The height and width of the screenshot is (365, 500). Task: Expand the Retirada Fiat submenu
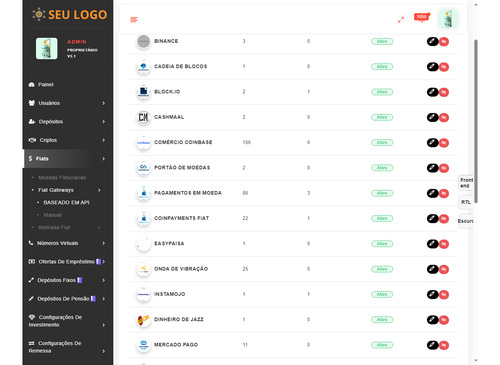[x=66, y=227]
